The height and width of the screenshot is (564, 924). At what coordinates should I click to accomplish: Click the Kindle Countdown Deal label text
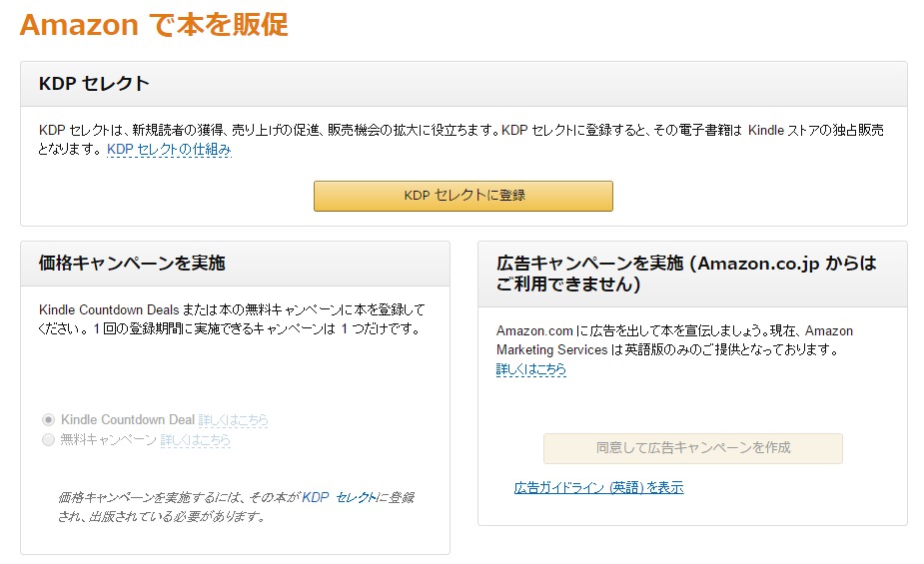(x=127, y=420)
